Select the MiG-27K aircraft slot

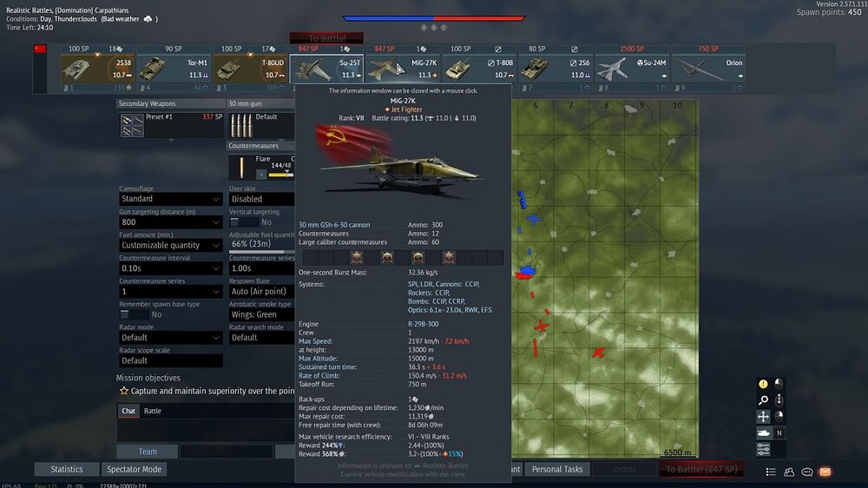pos(403,69)
